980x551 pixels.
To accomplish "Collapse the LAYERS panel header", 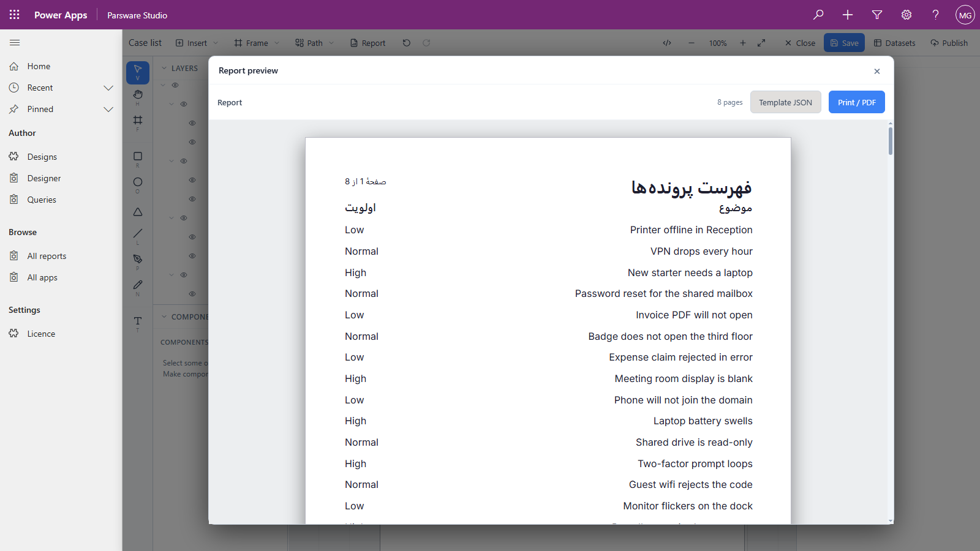I will [x=179, y=69].
